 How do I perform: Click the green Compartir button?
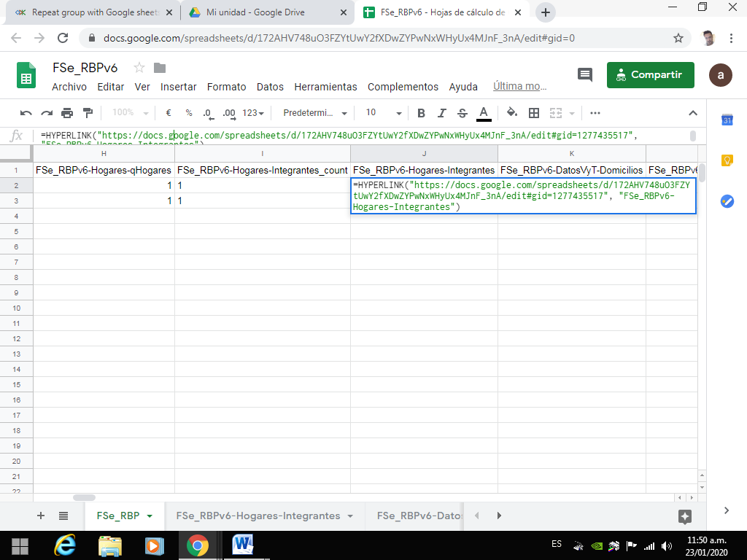650,74
